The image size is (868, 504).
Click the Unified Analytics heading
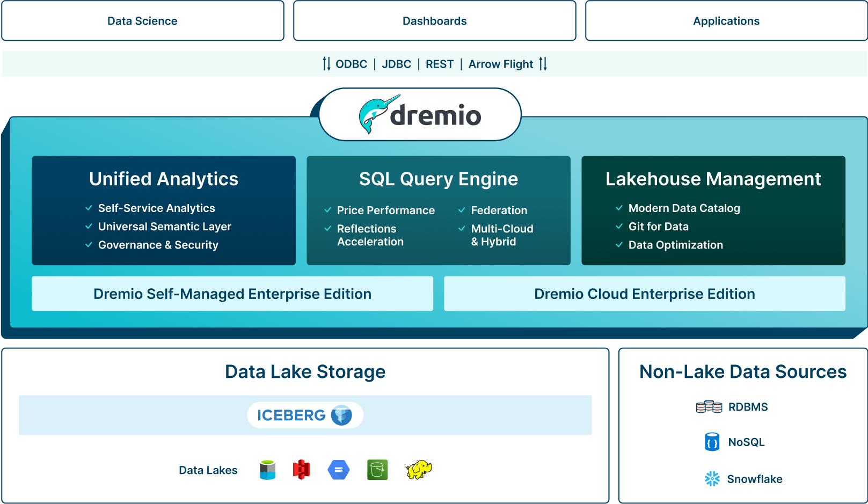click(164, 179)
